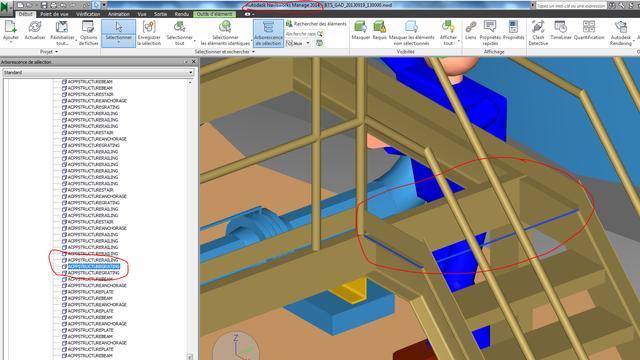640x360 pixels.
Task: Click the binoculars search icon in the title bar
Action: pos(612,5)
